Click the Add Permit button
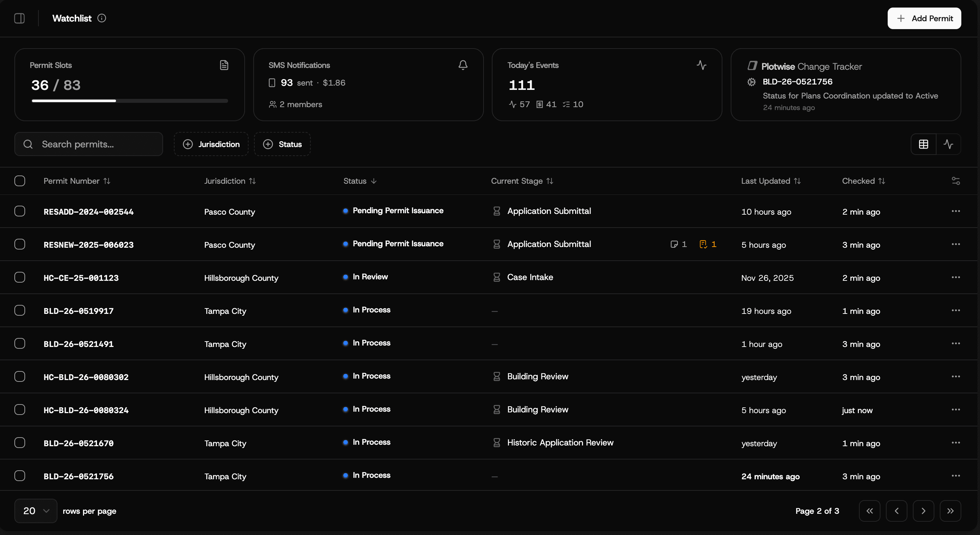The image size is (980, 535). [924, 18]
